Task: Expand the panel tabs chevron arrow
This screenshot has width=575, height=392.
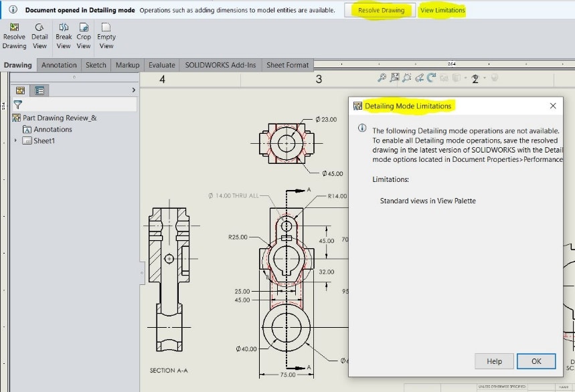Action: point(134,90)
